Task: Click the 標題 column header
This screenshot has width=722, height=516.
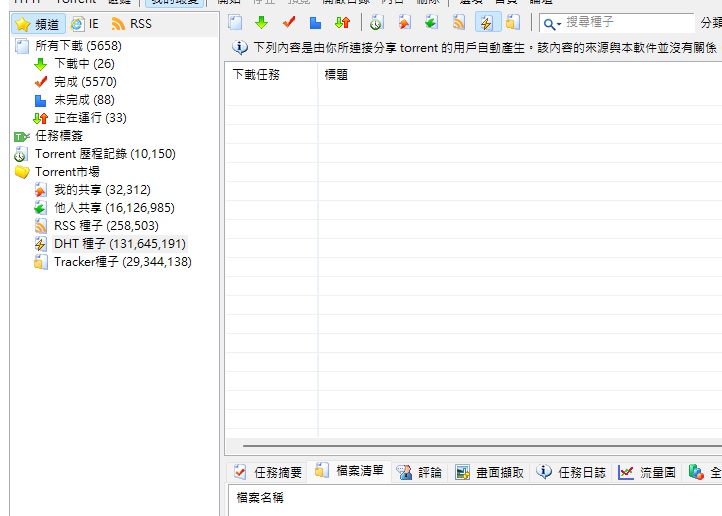Action: click(x=336, y=74)
